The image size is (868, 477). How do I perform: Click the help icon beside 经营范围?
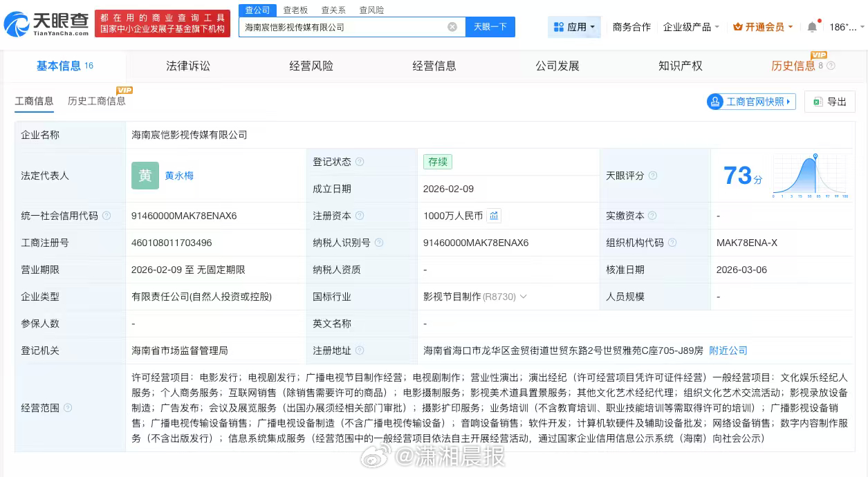pos(68,407)
